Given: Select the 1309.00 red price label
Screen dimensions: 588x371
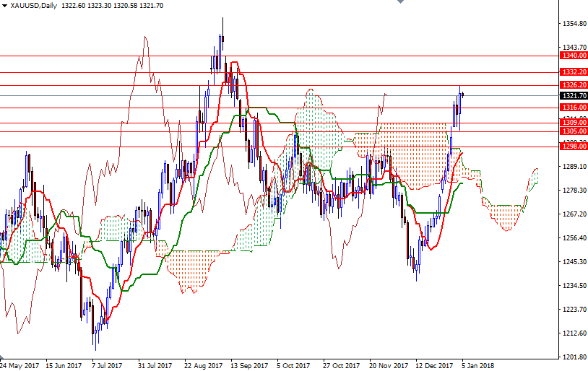Looking at the screenshot, I should tap(574, 123).
